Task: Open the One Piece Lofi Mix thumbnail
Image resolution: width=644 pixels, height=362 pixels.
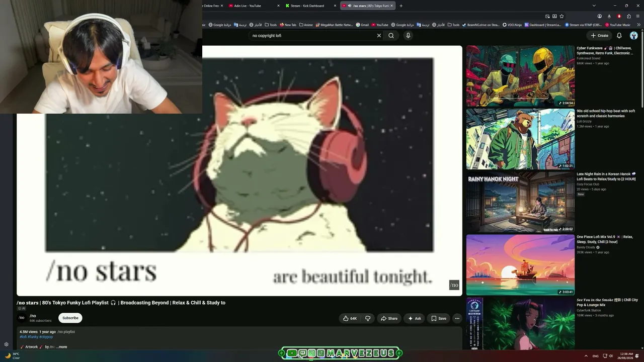Action: tap(520, 265)
